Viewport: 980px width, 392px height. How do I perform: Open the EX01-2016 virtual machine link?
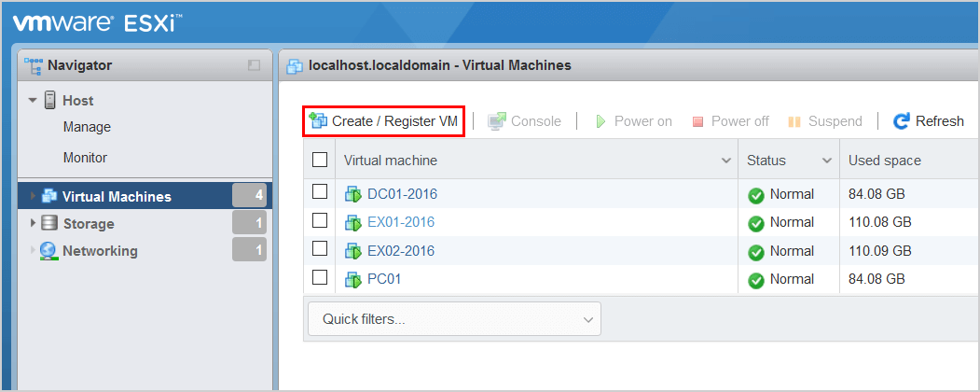click(401, 222)
